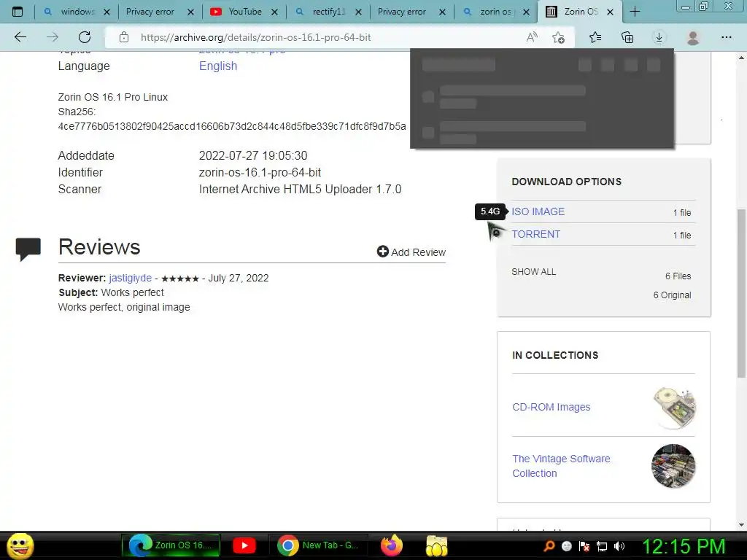
Task: Click the Works perfect, original image text
Action: [x=124, y=307]
